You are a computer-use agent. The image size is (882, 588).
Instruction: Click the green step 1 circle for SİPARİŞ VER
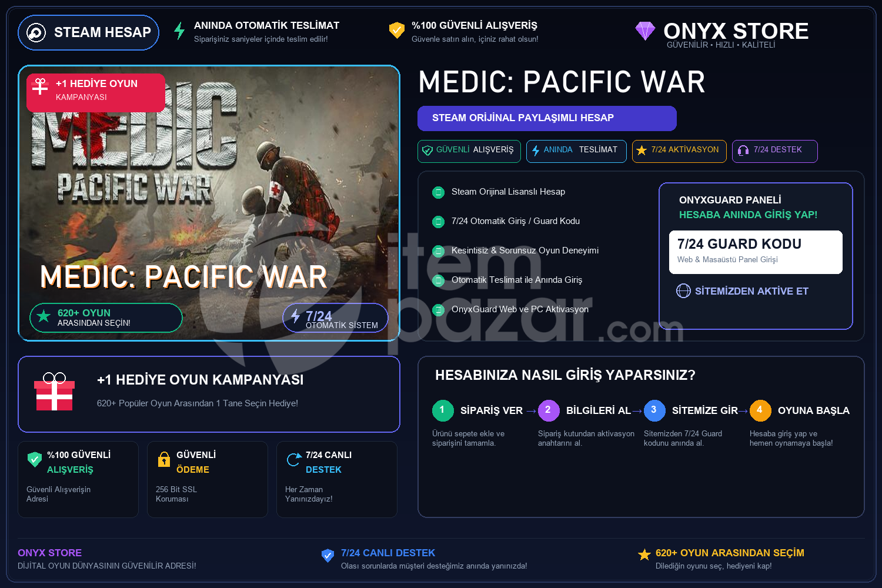443,410
